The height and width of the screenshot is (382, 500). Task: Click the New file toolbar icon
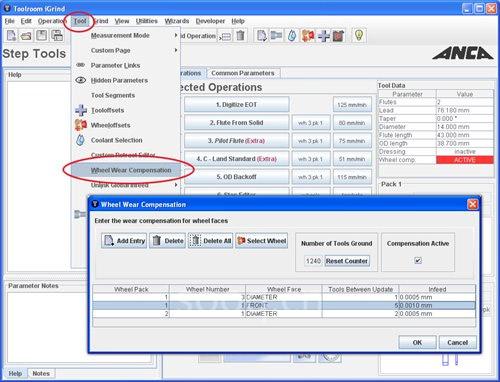11,35
